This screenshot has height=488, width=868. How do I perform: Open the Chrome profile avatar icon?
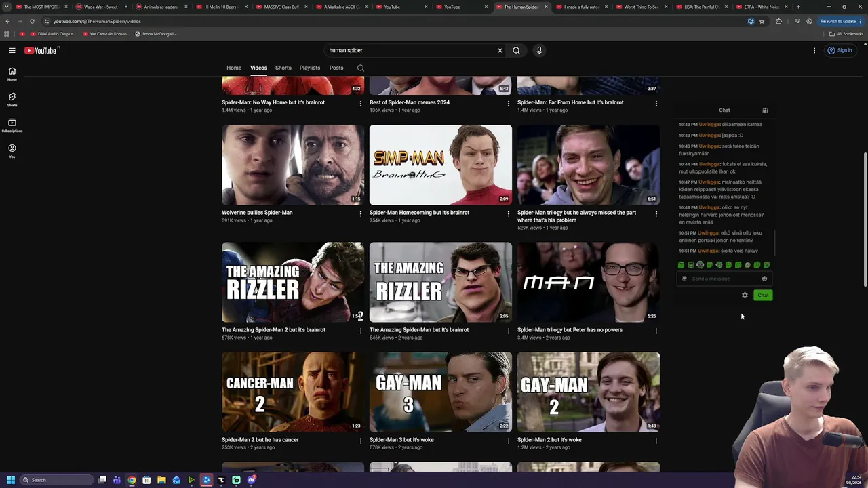point(809,21)
